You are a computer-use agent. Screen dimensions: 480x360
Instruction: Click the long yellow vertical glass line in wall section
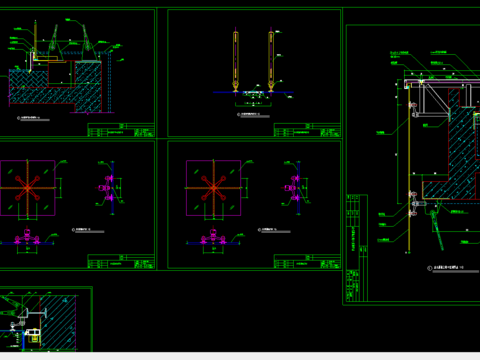(x=409, y=167)
